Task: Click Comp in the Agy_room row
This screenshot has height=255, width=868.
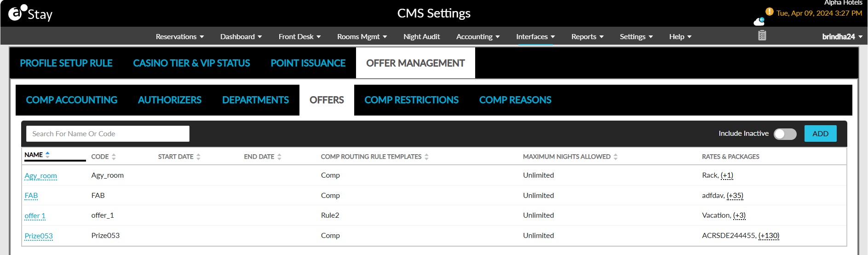Action: coord(330,175)
